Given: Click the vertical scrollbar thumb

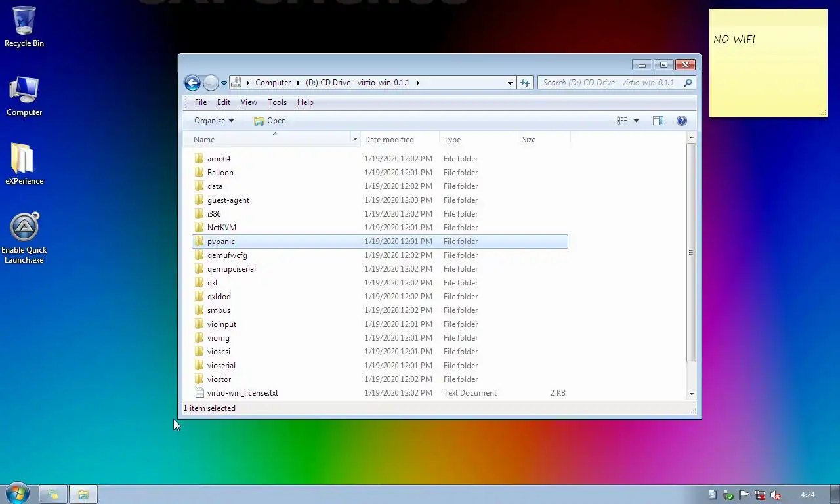Looking at the screenshot, I should [x=691, y=253].
